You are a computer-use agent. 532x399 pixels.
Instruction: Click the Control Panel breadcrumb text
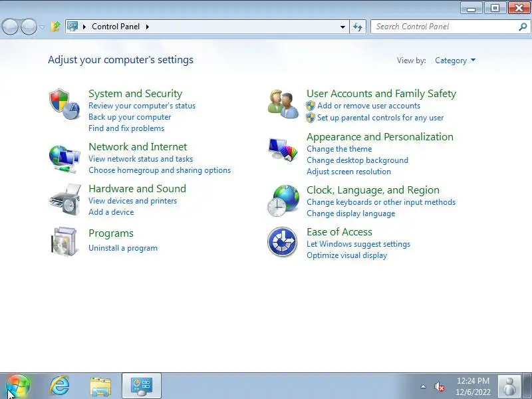tap(116, 27)
